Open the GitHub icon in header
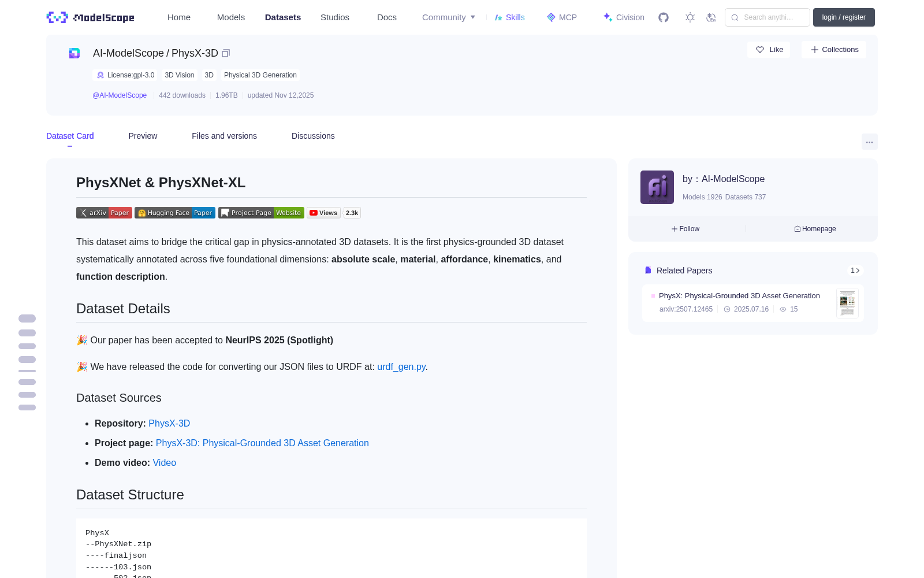 [664, 17]
